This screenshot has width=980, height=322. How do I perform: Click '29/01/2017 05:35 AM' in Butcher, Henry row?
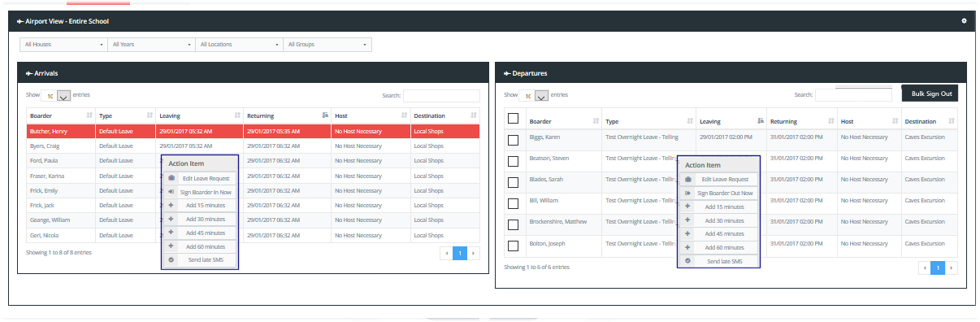point(274,131)
